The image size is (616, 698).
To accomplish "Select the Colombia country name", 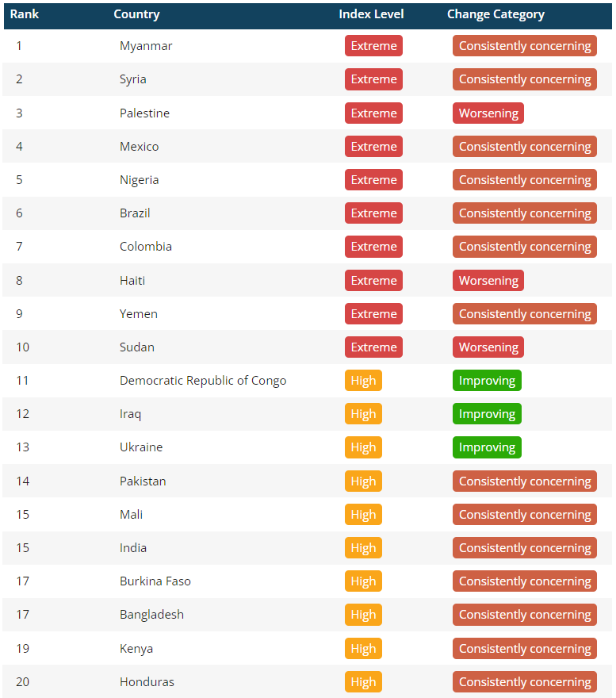I will (146, 247).
